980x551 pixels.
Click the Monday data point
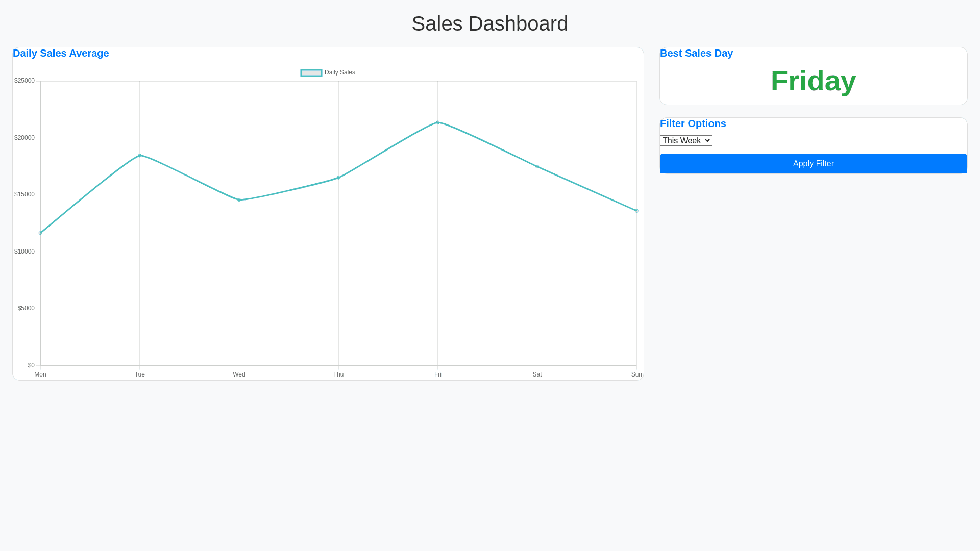click(40, 233)
